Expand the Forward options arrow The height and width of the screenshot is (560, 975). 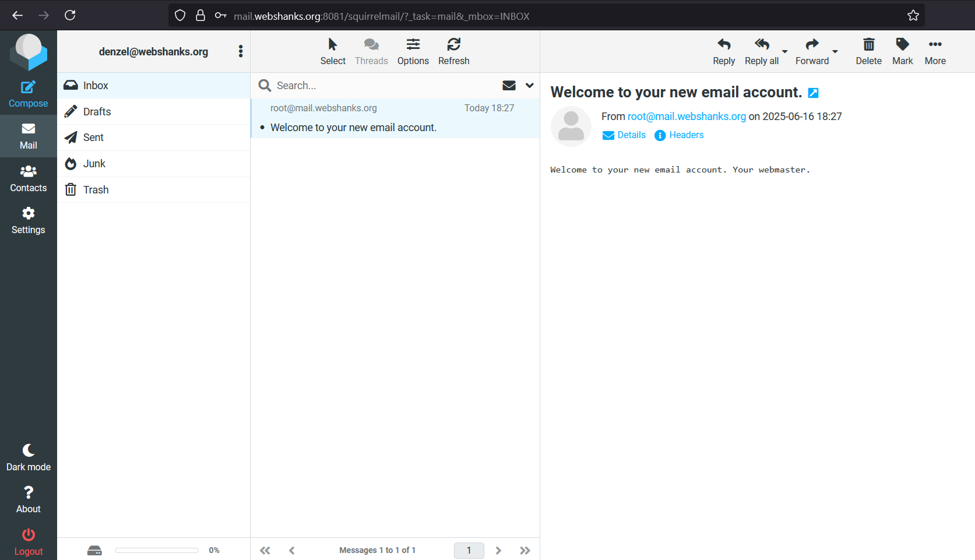coord(835,52)
